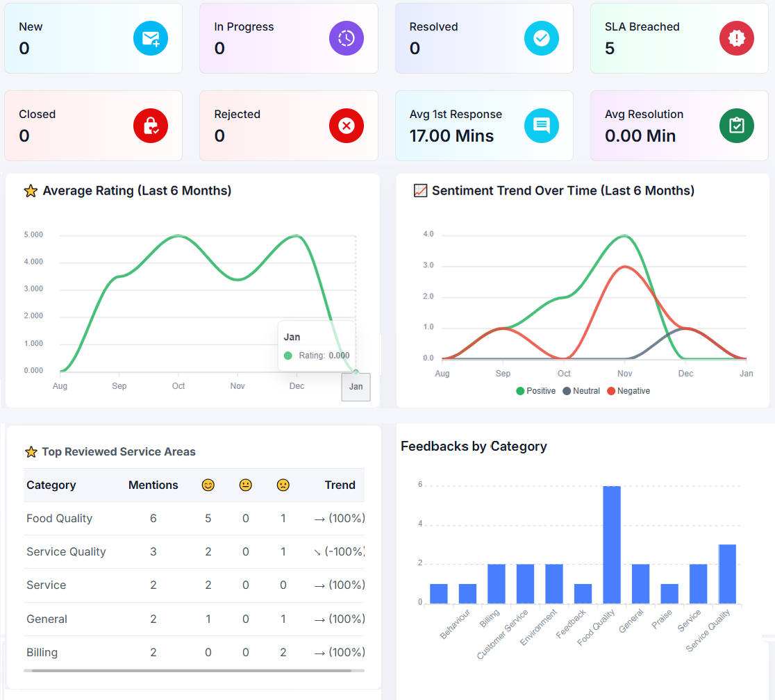This screenshot has height=700, width=775.
Task: Click the Service Quality bar in chart
Action: point(727,574)
